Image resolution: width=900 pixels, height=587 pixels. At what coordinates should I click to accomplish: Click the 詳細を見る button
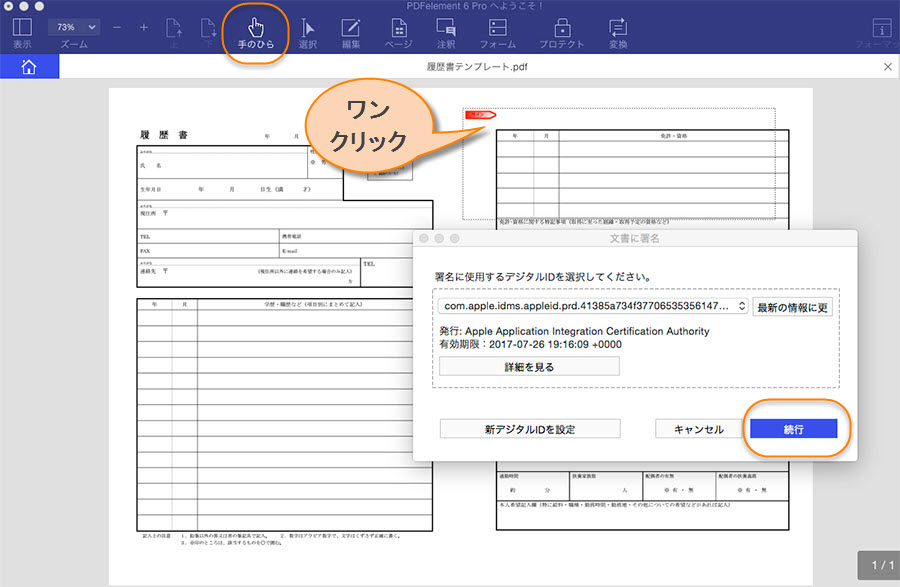[529, 366]
